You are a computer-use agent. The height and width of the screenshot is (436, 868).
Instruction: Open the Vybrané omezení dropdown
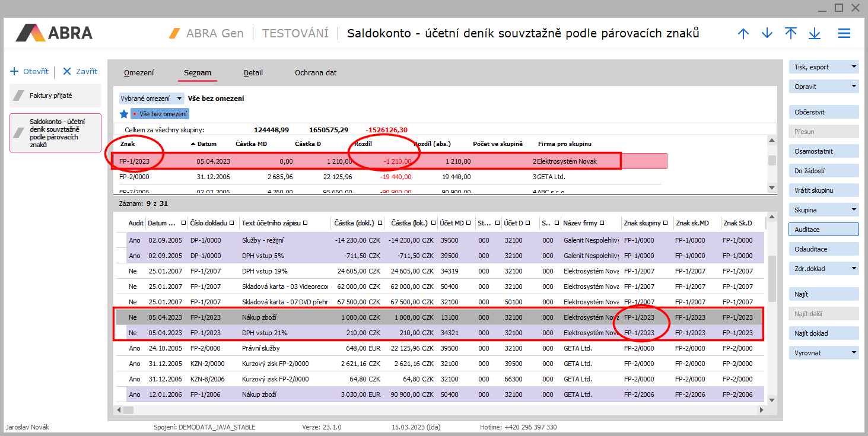click(152, 98)
